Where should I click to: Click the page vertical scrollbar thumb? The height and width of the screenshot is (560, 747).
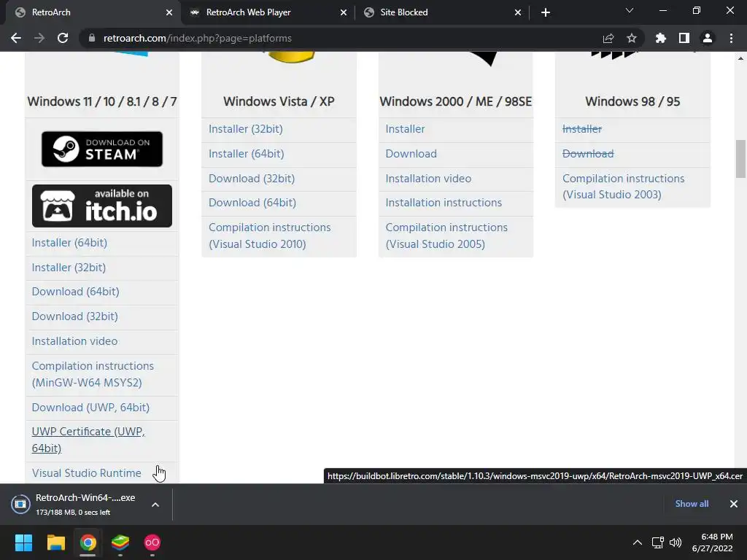pos(740,158)
